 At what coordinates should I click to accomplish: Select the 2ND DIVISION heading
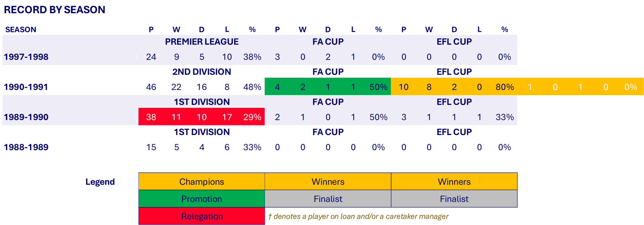201,72
